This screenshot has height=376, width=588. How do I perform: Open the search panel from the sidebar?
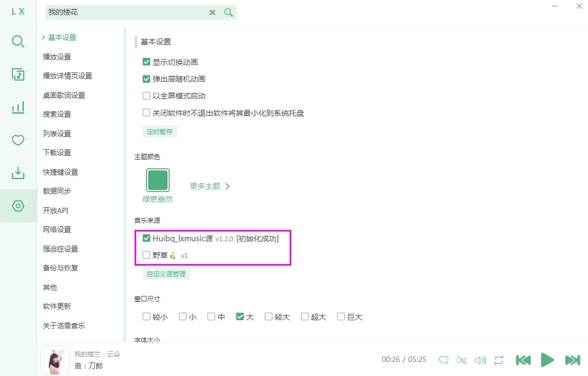(18, 41)
